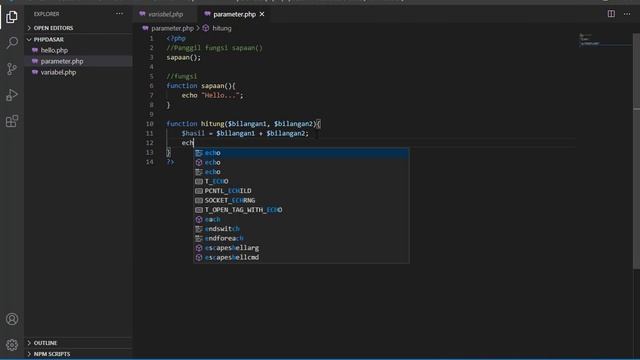The width and height of the screenshot is (640, 360).
Task: Select escapeshellcmd suggestion
Action: [301, 257]
